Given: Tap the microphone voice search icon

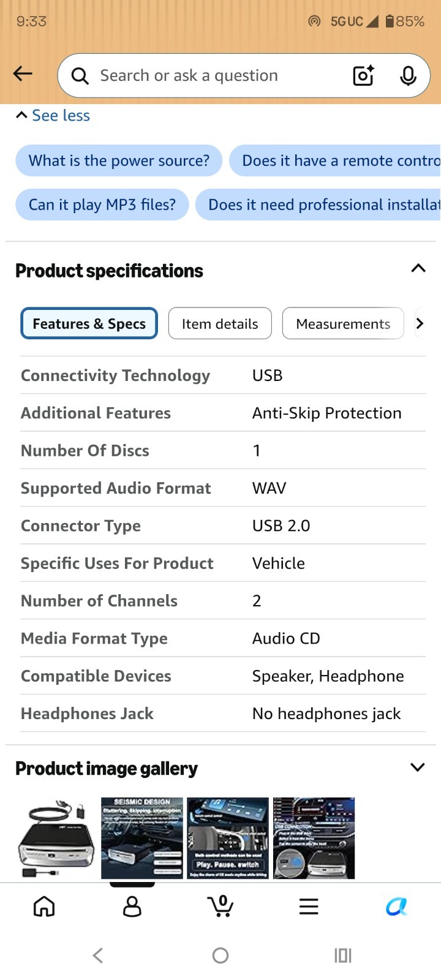Looking at the screenshot, I should tap(408, 75).
